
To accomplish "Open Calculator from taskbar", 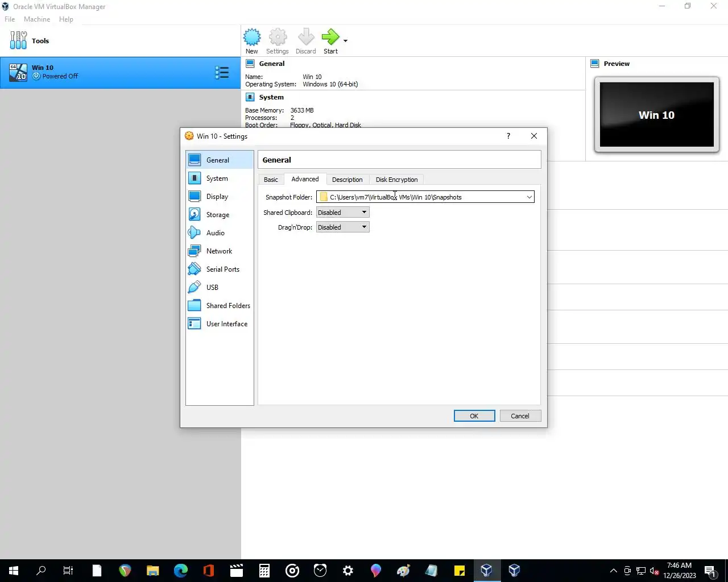I will (264, 570).
